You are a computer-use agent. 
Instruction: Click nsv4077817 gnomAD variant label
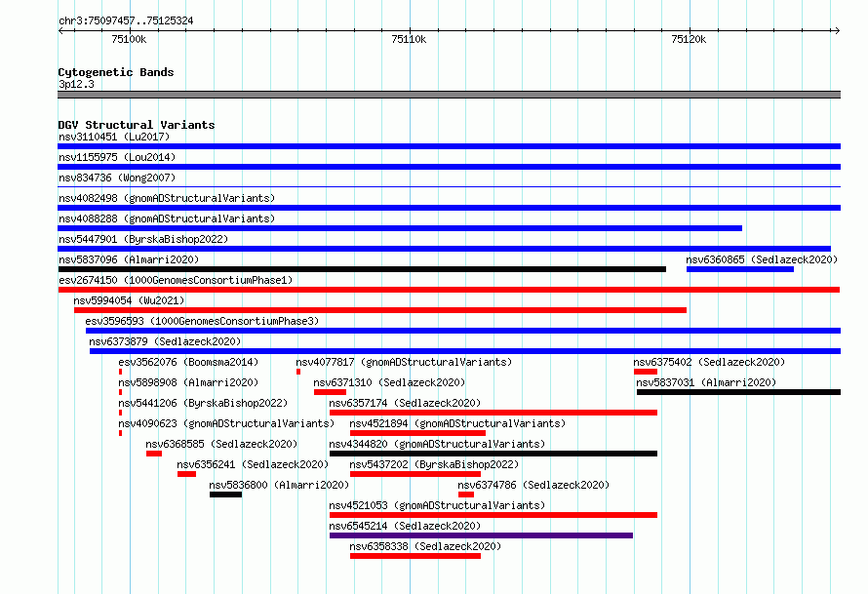(404, 362)
